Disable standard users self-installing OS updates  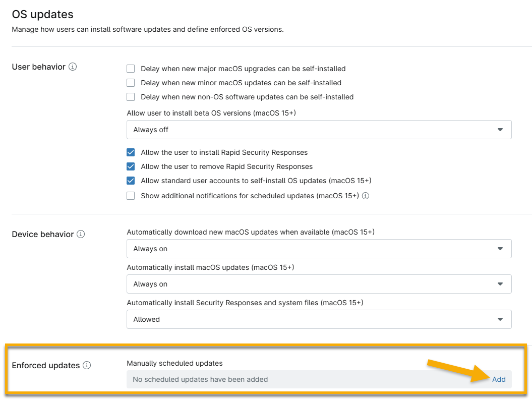pyautogui.click(x=131, y=181)
